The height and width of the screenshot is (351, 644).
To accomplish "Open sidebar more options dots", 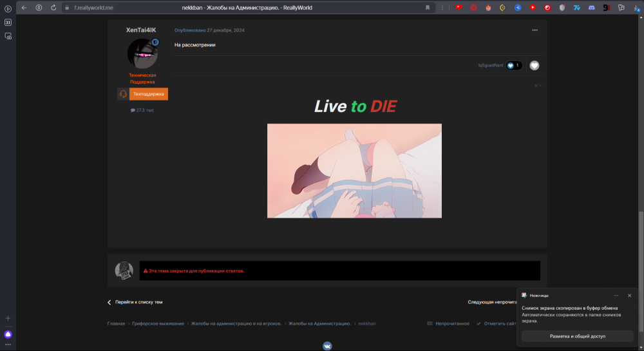I will tap(8, 345).
